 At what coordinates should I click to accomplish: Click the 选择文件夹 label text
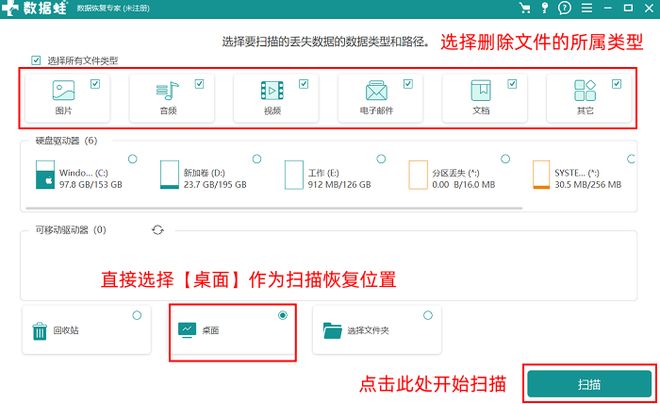click(x=368, y=331)
